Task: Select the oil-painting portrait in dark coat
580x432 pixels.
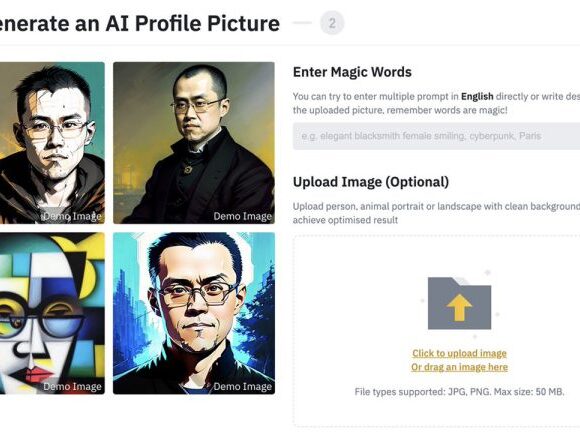Action: 194,143
